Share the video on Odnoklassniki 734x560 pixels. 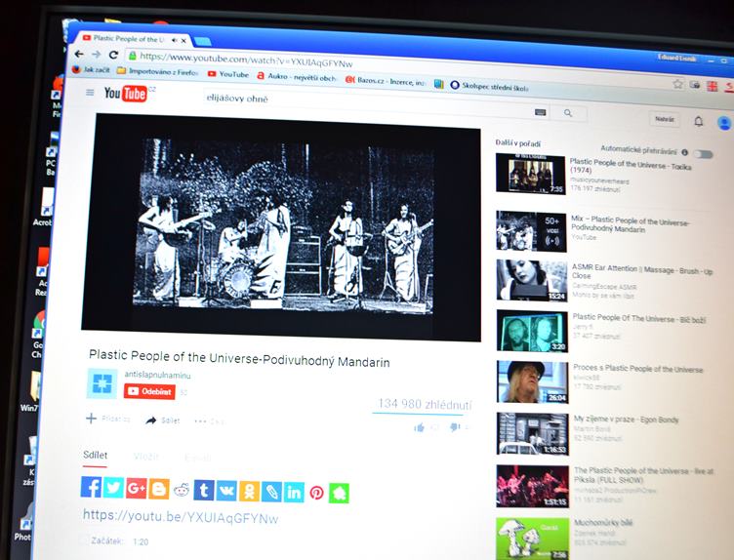249,492
